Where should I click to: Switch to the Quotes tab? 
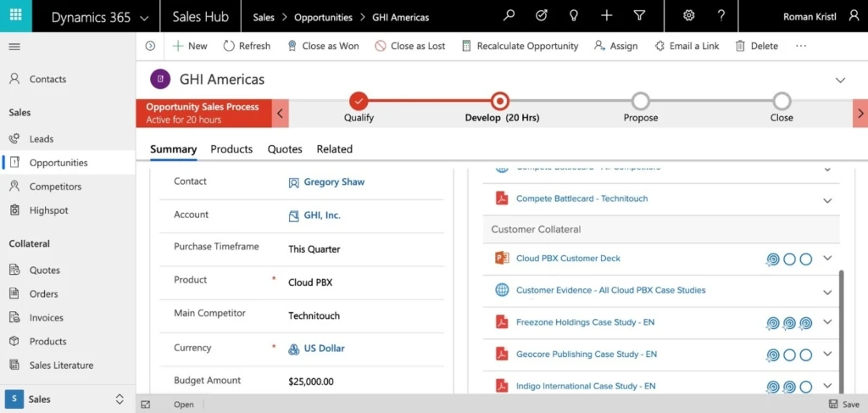pos(285,149)
